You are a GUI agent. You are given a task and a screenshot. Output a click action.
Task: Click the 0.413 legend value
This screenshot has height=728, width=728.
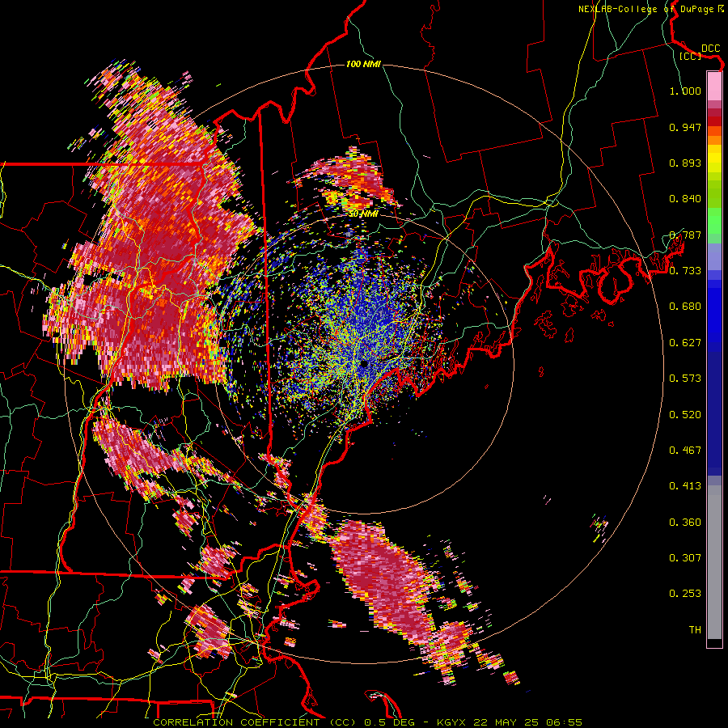(x=685, y=486)
